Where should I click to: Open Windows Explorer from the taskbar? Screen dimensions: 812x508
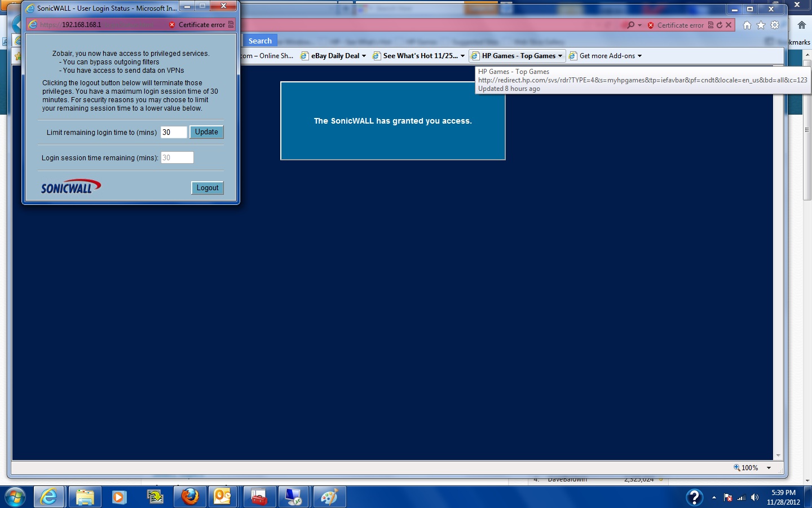tap(85, 497)
